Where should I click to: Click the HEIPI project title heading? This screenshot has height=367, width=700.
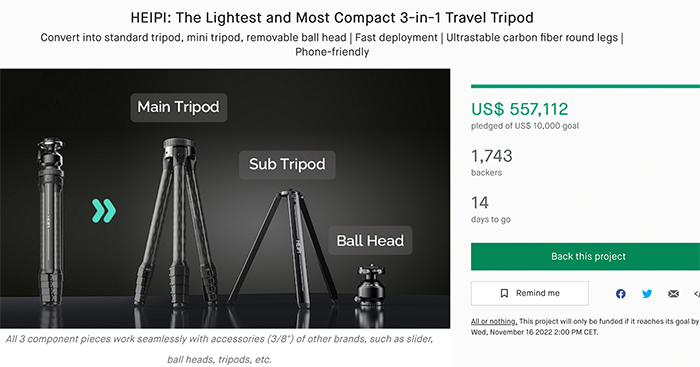coord(332,18)
